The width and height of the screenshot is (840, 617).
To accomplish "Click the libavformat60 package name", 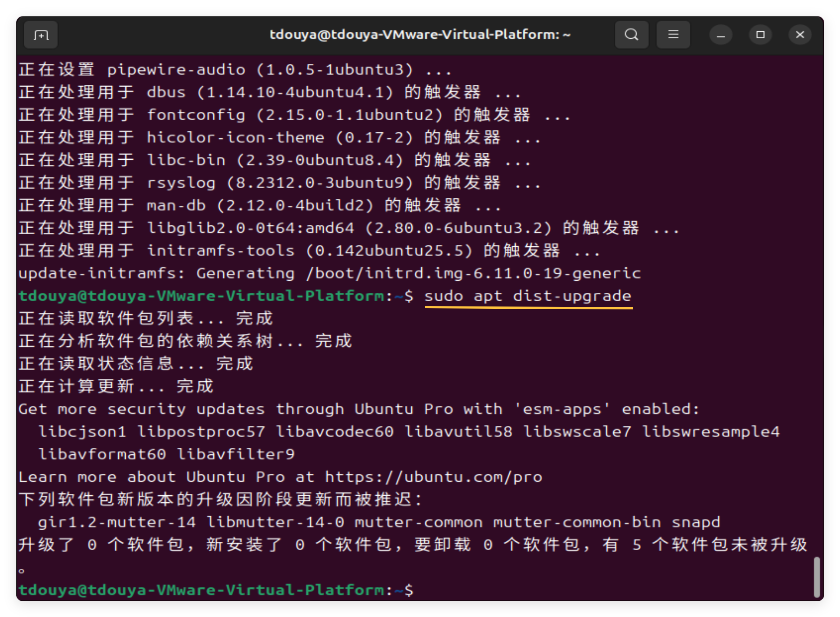I will (x=102, y=454).
